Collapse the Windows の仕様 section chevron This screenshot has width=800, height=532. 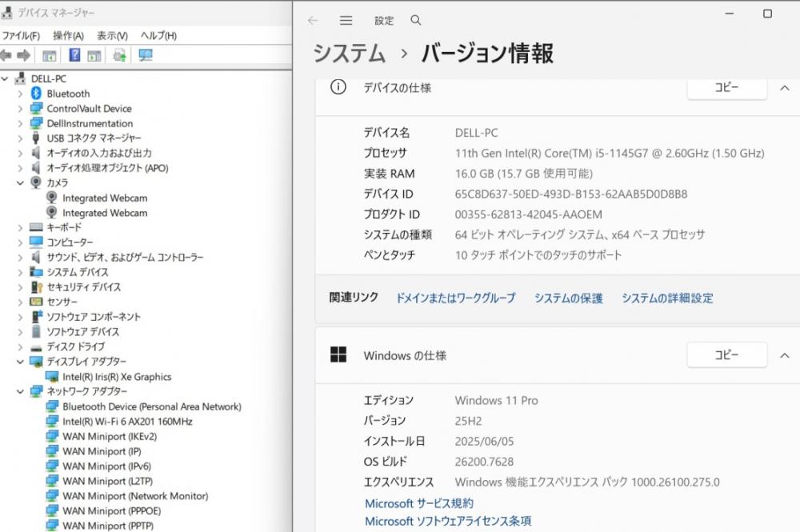(785, 355)
